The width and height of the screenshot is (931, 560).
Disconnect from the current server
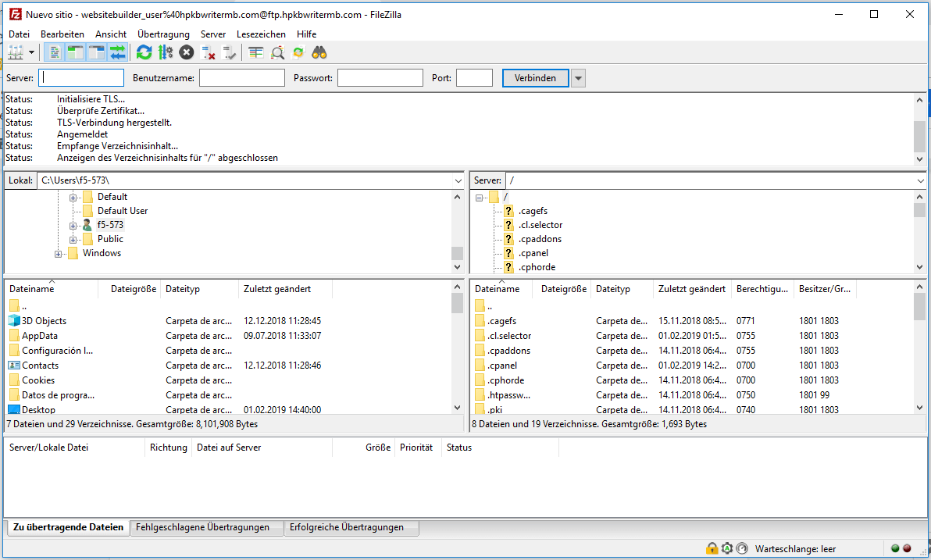pyautogui.click(x=208, y=53)
